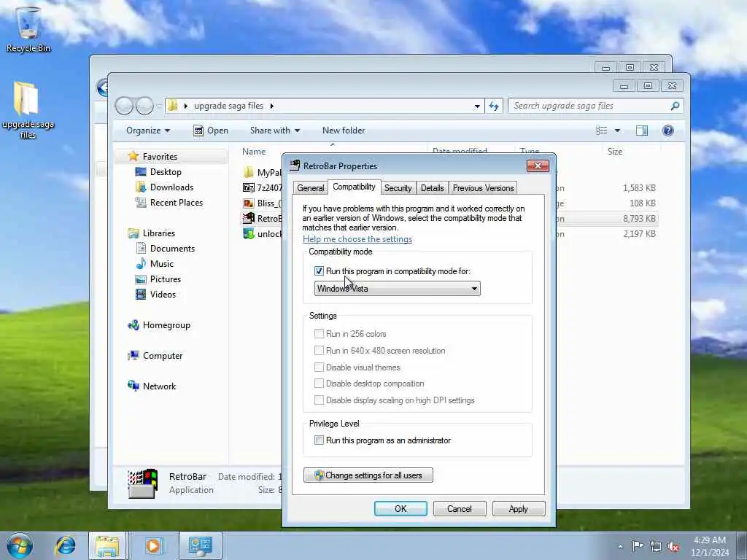Click the large RetroBar icon in details pane
Screen dimensions: 747x560
point(142,483)
